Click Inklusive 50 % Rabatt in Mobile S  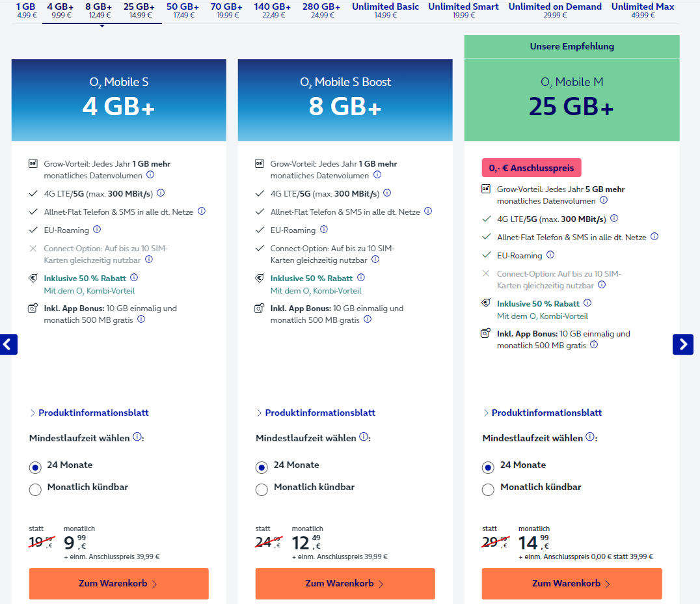coord(85,279)
